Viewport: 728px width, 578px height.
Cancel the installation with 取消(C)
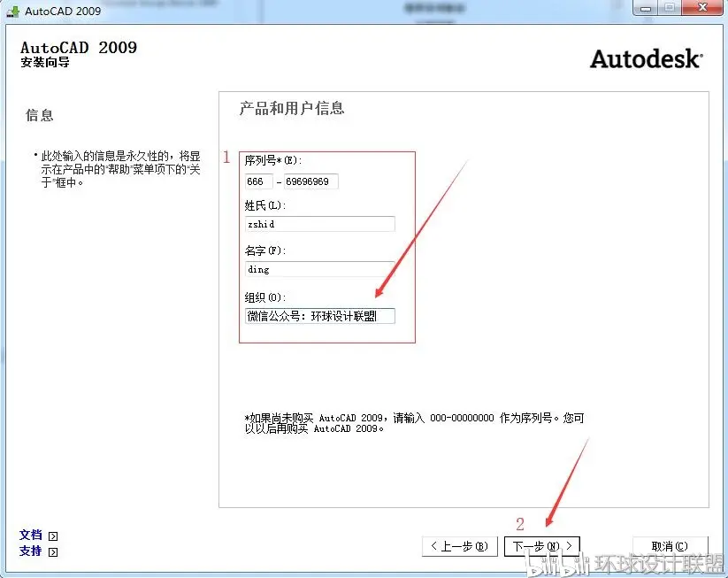tap(670, 546)
